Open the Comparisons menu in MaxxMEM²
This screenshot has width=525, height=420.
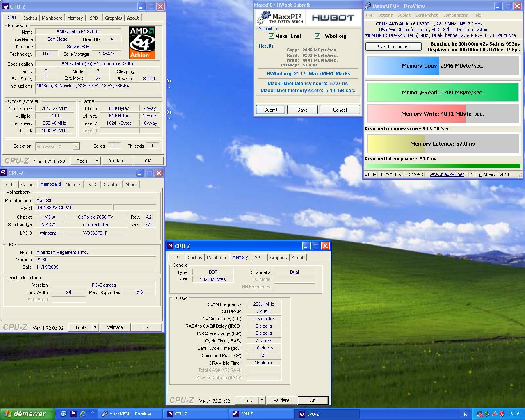click(x=455, y=15)
